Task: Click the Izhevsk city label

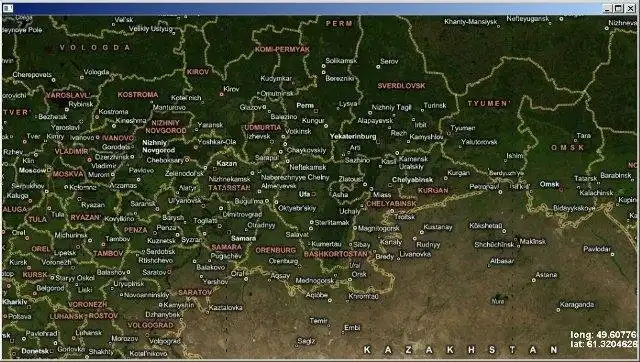Action: point(259,136)
